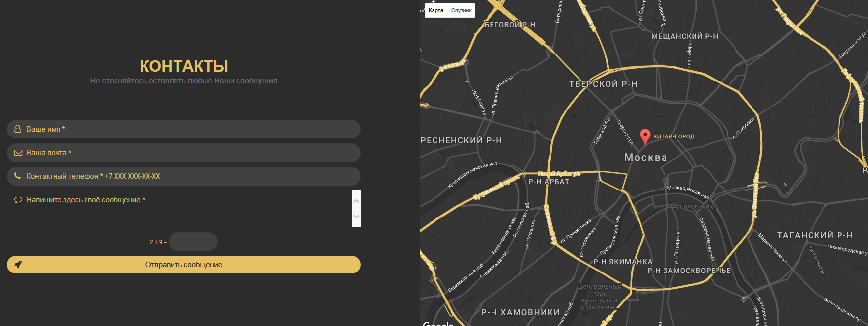
Task: Click the Китай-город label on map
Action: pos(673,136)
